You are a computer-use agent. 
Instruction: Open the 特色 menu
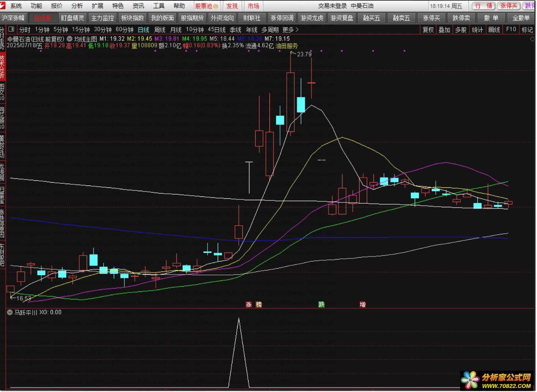(x=118, y=6)
